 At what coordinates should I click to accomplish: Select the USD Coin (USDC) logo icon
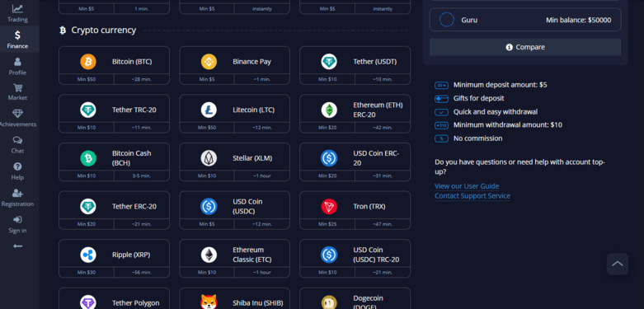pos(209,206)
